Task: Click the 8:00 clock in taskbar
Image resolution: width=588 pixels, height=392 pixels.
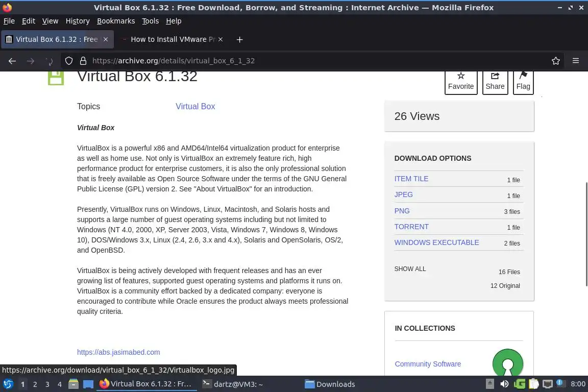Action: (x=578, y=384)
